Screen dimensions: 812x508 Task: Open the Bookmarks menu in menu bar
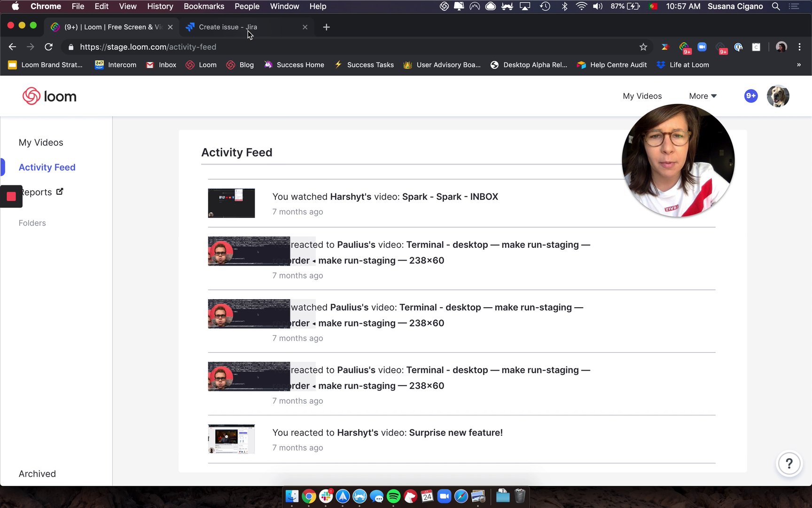(204, 7)
